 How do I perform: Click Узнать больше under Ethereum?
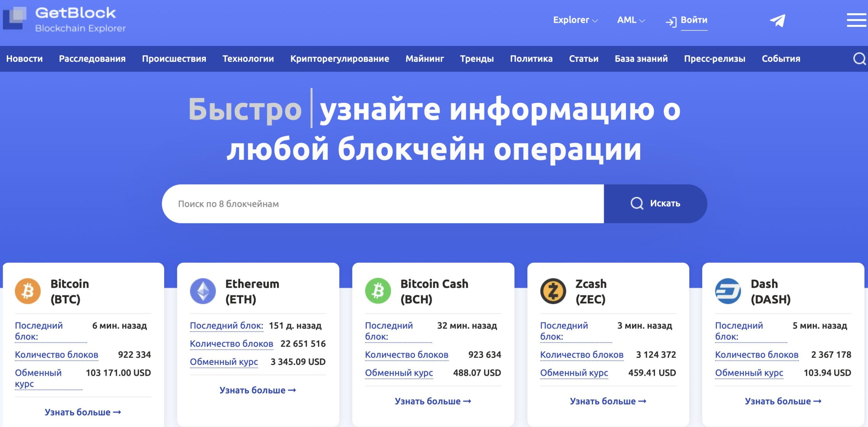pos(258,390)
